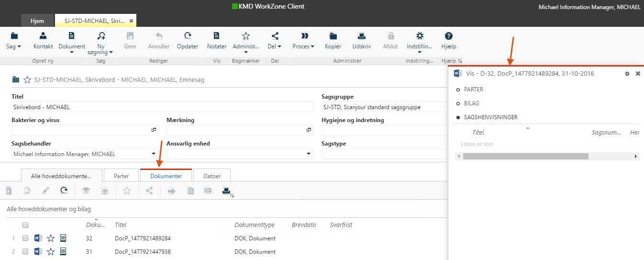Click the Kontakt icon in ribbon
644x260 pixels.
tap(43, 36)
